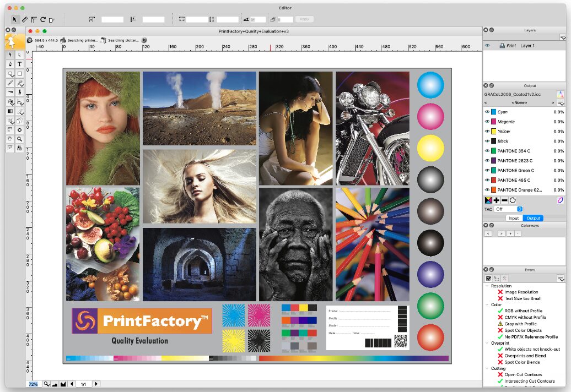571x392 pixels.
Task: Click the Apply button in the toolbar
Action: click(305, 19)
